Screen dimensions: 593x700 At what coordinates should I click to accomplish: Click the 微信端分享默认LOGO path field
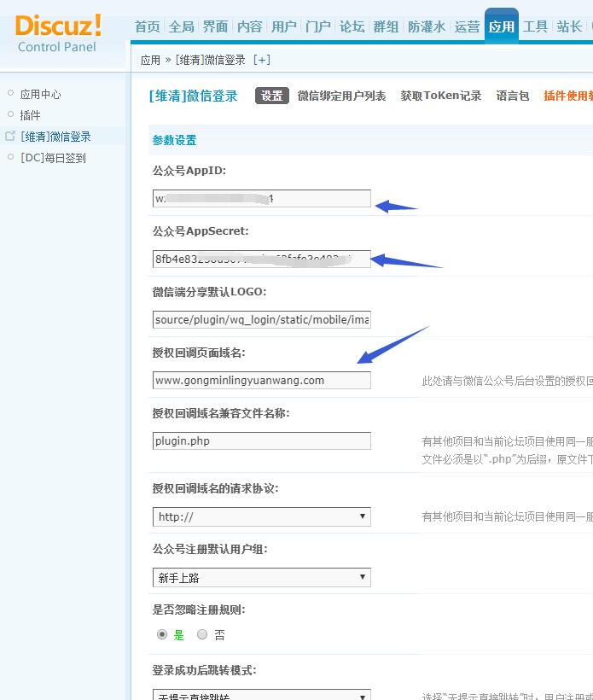(x=261, y=319)
